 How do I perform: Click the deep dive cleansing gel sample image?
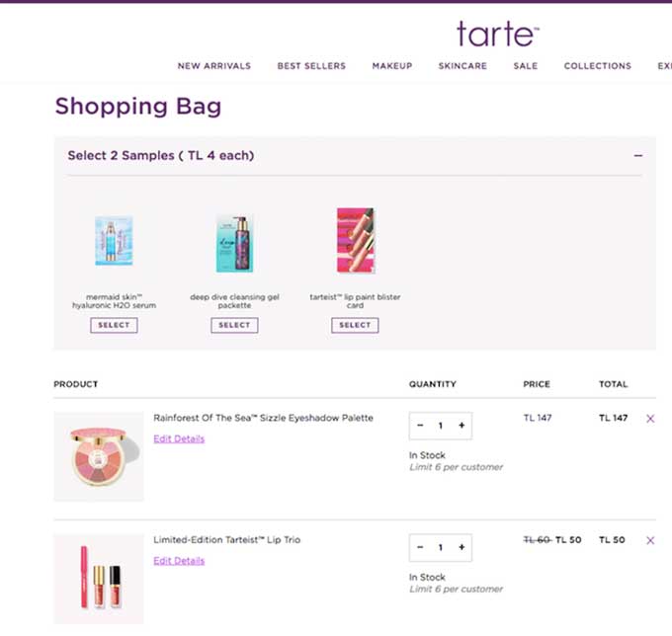(234, 243)
